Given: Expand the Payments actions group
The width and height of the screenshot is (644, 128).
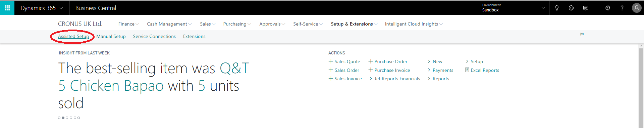Looking at the screenshot, I should point(440,70).
